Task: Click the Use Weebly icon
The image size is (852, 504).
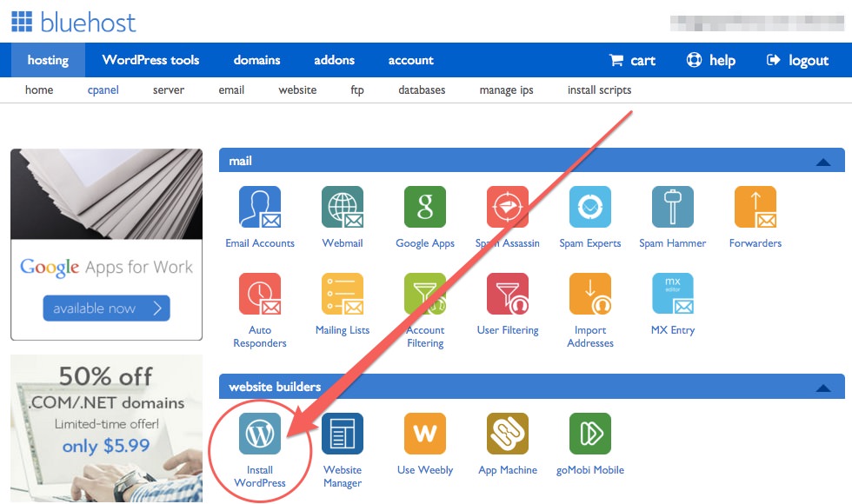Action: click(425, 434)
